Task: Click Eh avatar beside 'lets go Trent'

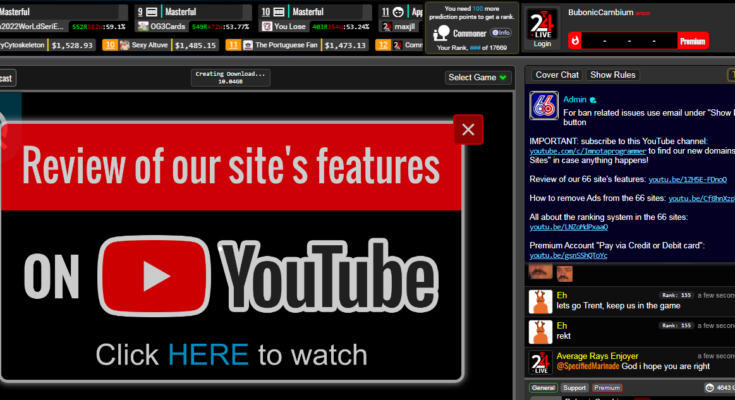Action: (x=540, y=302)
